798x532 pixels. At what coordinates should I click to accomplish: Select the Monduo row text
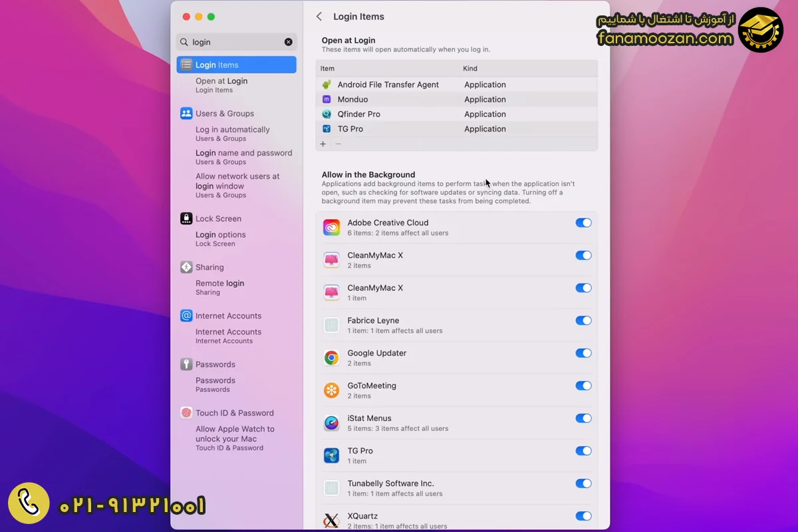click(352, 99)
